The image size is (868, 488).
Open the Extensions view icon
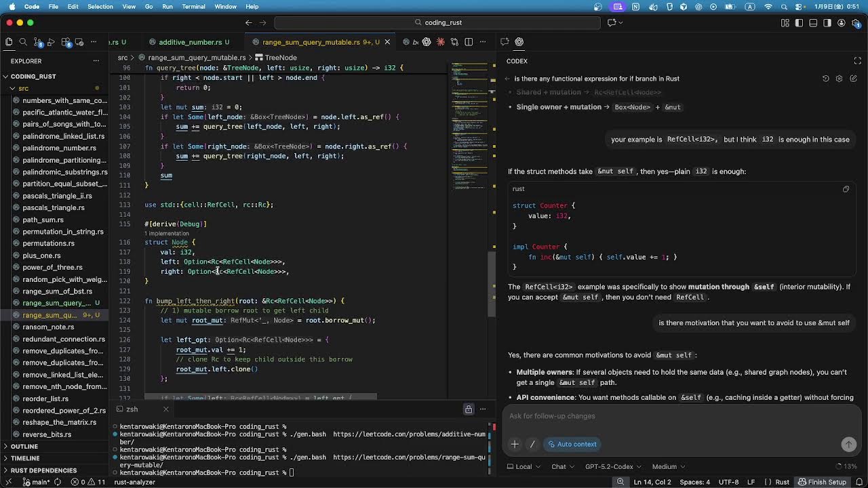68,42
